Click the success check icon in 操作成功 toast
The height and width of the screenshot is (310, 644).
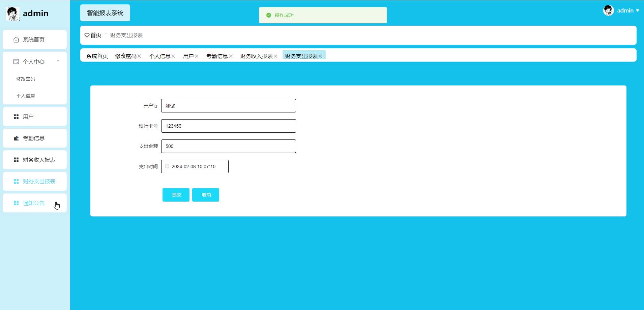click(x=269, y=15)
